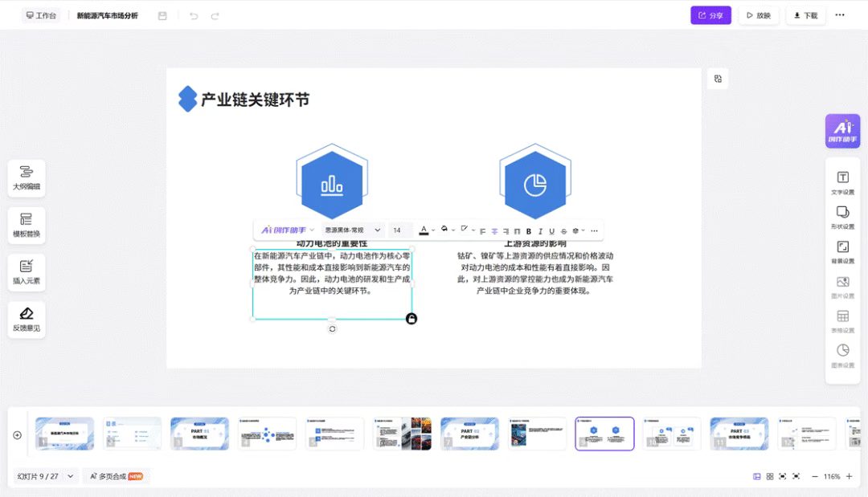Click the 分享 share button

710,15
